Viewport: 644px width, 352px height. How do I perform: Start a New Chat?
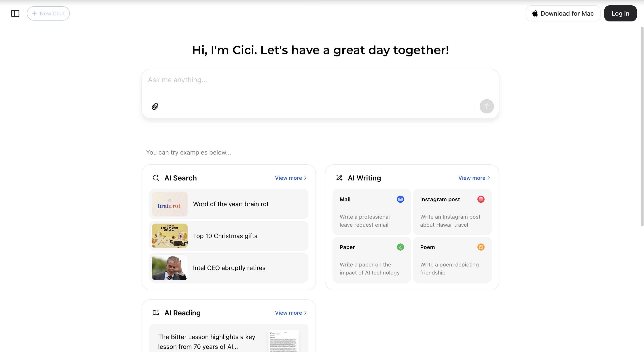(48, 13)
